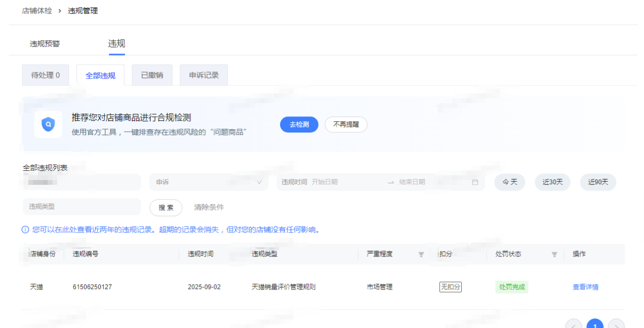Go to the previous page arrow
644x328 pixels.
coord(573,325)
